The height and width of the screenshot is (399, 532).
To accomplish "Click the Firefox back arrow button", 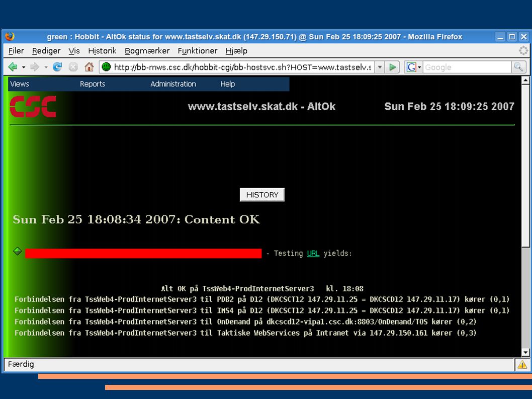I will tap(13, 67).
